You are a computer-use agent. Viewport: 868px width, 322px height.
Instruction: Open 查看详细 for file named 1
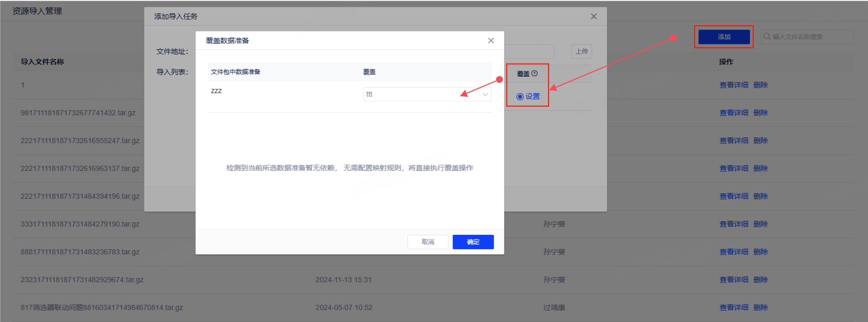pos(733,85)
